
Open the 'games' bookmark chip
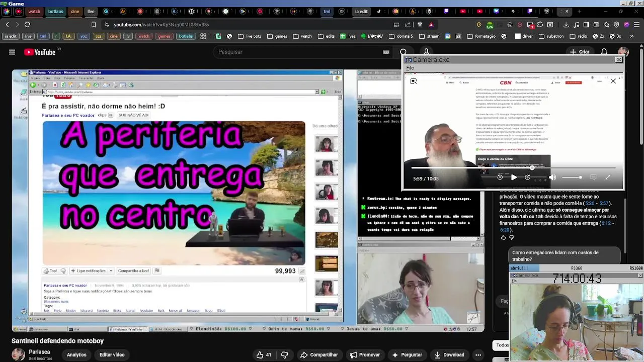164,36
